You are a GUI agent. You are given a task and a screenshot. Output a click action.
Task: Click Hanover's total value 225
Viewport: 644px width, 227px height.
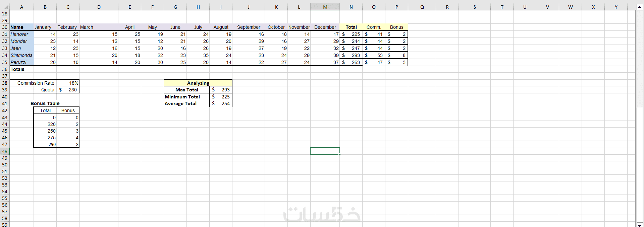[351, 34]
